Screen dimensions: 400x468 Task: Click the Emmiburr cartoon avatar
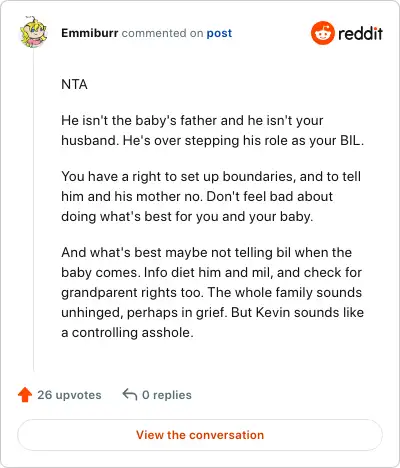33,32
